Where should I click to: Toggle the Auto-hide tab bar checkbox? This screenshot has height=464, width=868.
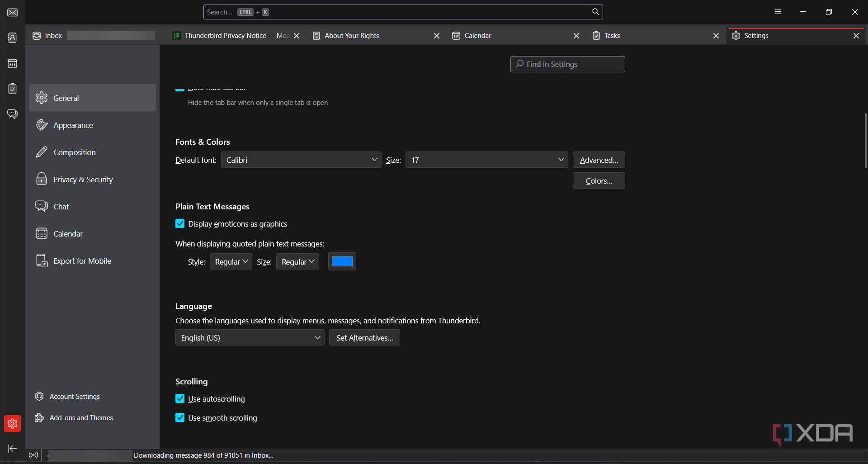[180, 89]
